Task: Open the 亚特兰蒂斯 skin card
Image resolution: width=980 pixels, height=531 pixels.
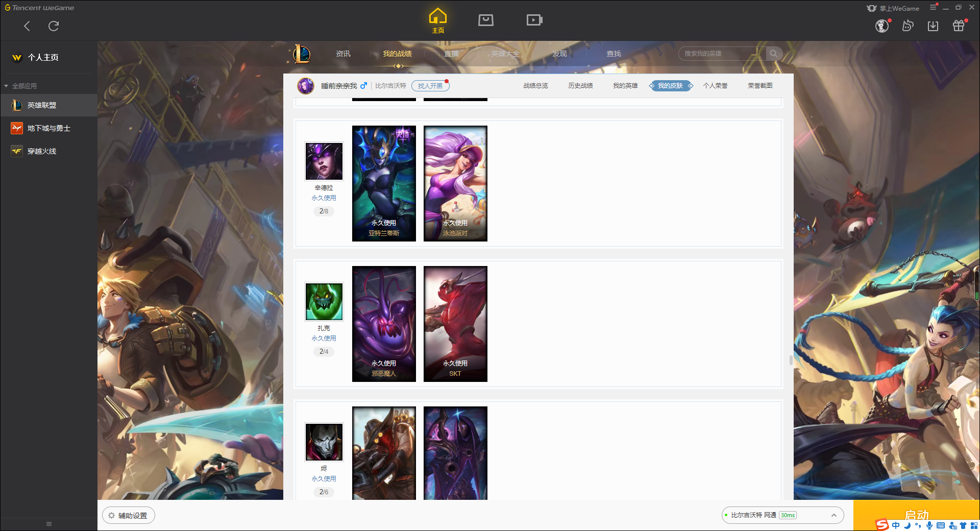Action: coord(384,183)
